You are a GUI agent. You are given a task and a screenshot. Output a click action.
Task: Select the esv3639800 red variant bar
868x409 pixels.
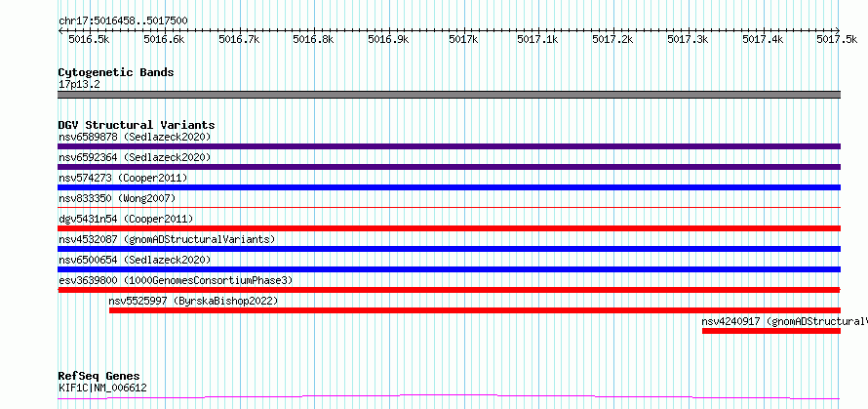point(449,290)
